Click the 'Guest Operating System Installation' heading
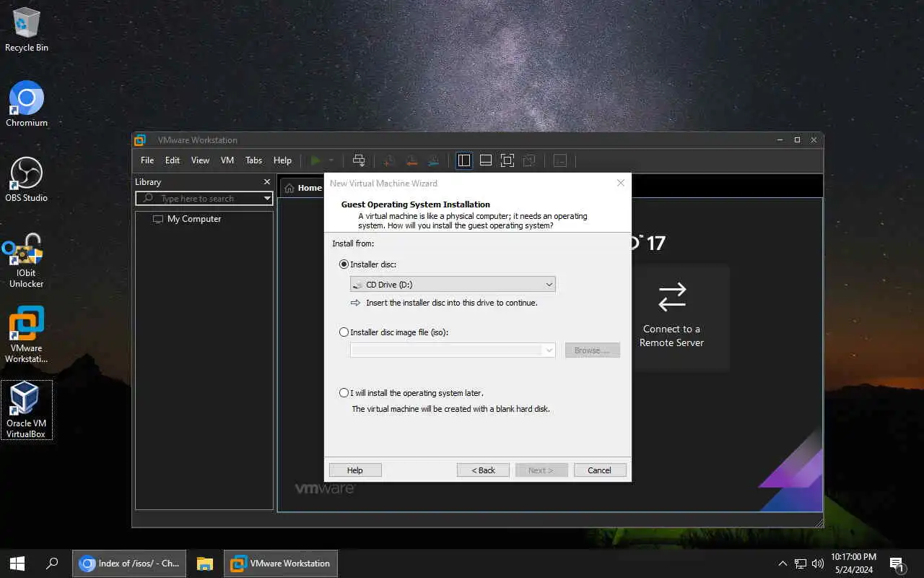 point(416,204)
